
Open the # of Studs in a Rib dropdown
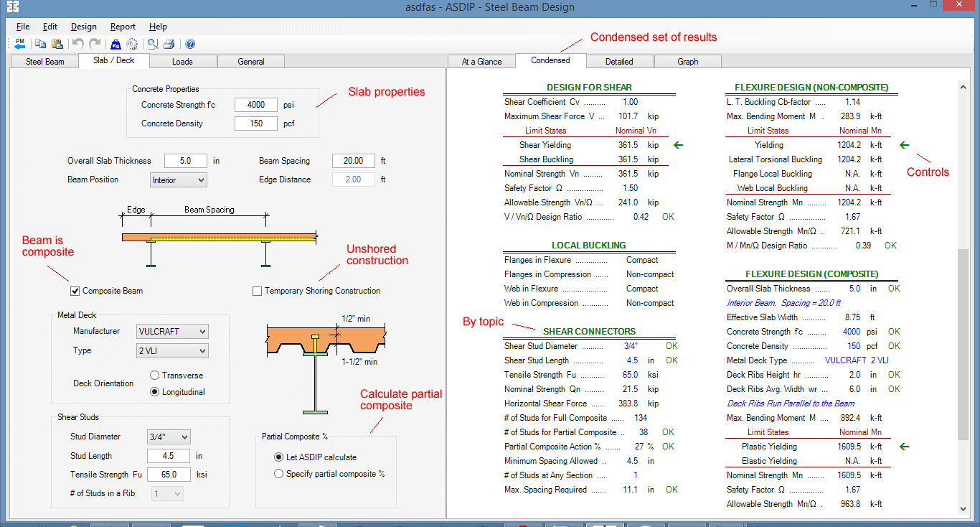167,493
